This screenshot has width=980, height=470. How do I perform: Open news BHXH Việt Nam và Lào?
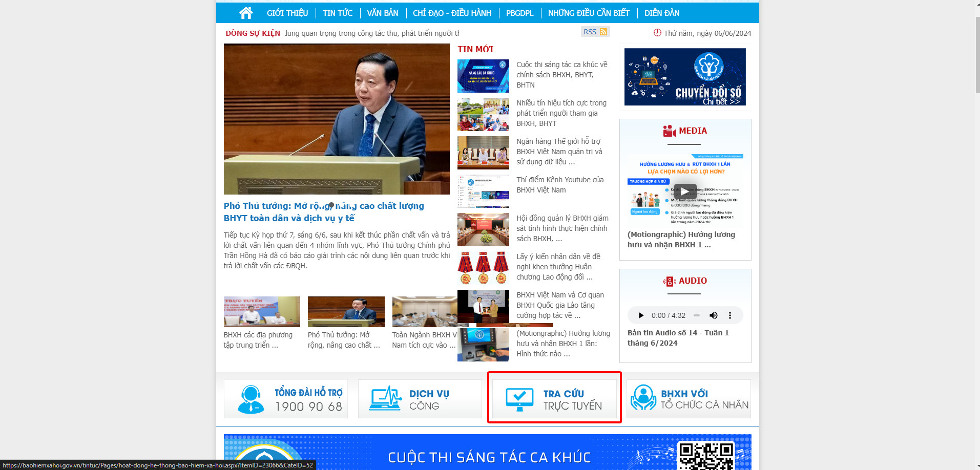pyautogui.click(x=560, y=305)
